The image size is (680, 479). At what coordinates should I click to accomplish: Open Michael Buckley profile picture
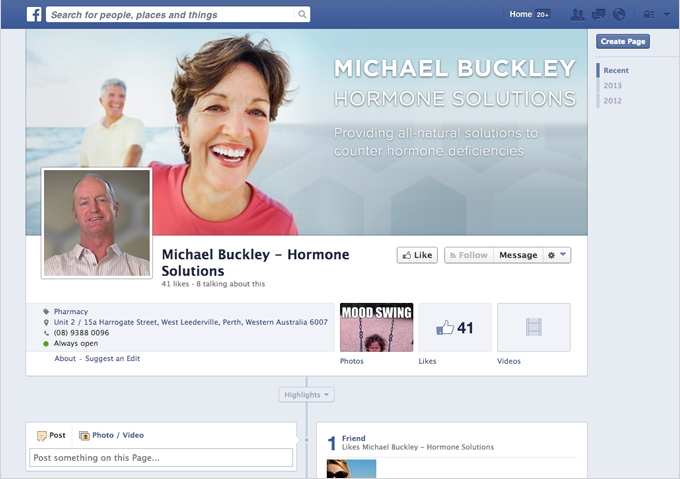pos(97,223)
